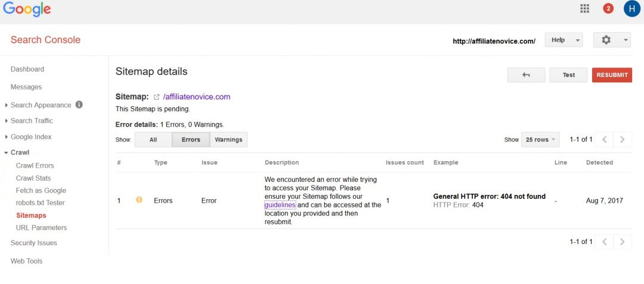
Task: Click the Search Appearance info icon
Action: tap(79, 104)
